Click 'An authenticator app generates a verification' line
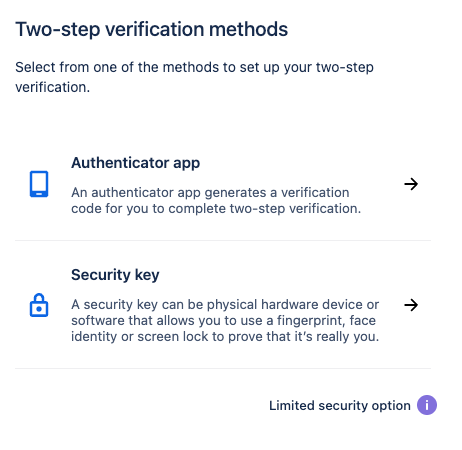462x450 pixels. coord(210,193)
